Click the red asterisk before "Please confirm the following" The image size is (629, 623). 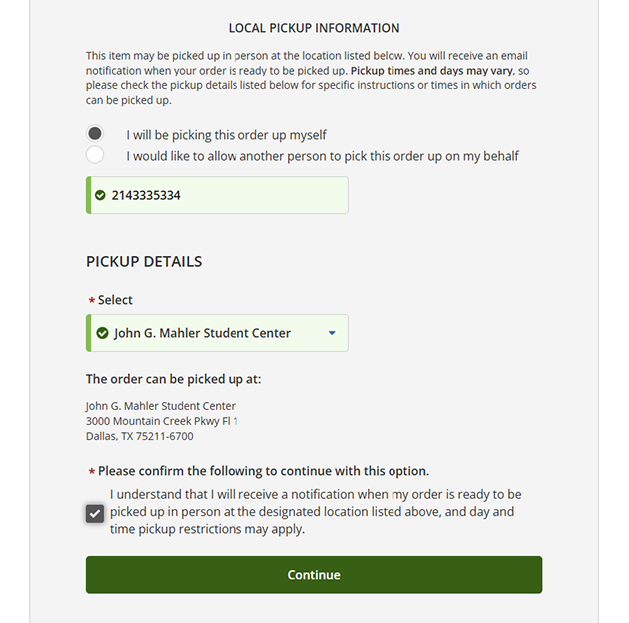pyautogui.click(x=92, y=471)
